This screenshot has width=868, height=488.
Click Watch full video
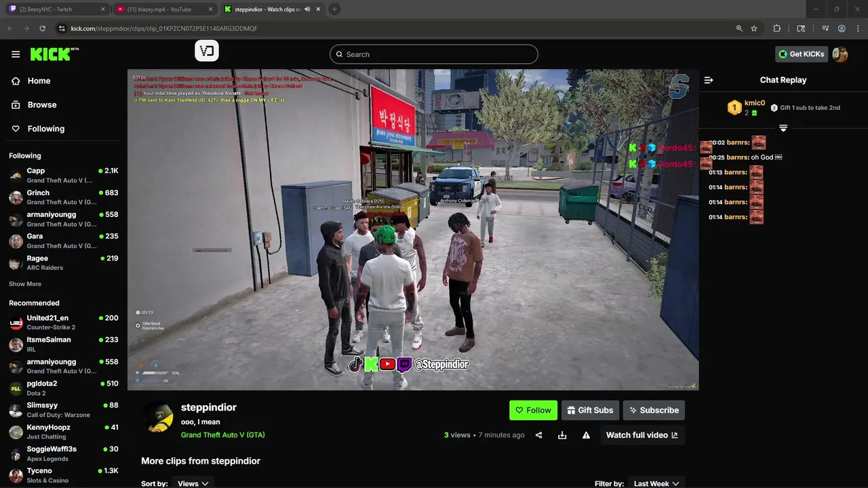(642, 435)
